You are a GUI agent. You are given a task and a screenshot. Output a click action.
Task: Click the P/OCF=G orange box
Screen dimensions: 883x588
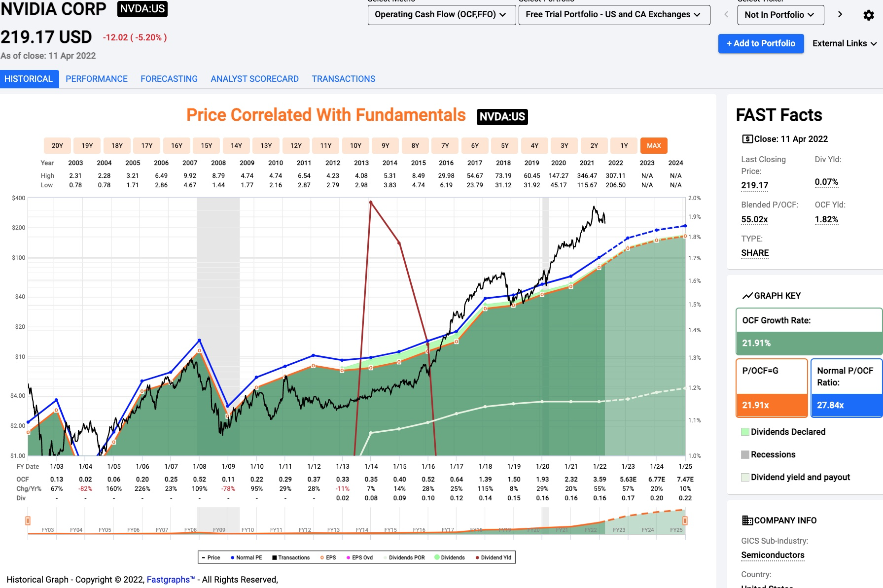772,388
